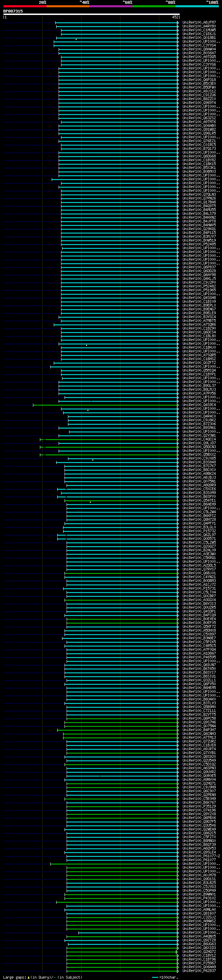This screenshot has width=222, height=980.
Task: Select the UniRef100_Q8H728 label
Action: coord(199,520)
